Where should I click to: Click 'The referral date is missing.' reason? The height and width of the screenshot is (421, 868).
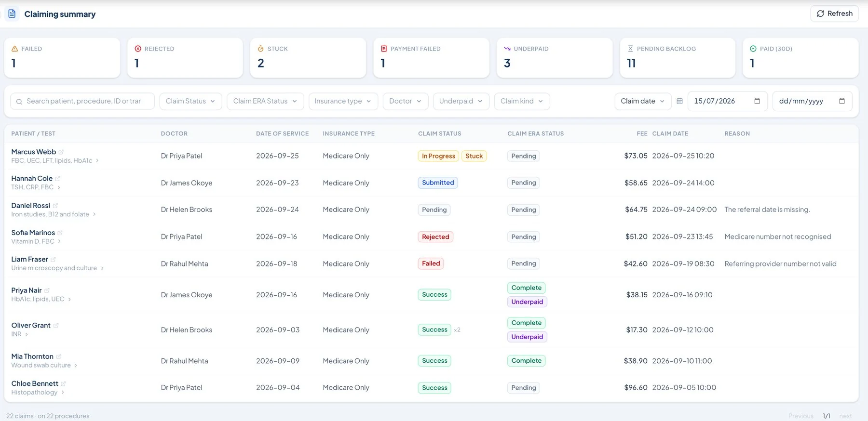coord(767,210)
